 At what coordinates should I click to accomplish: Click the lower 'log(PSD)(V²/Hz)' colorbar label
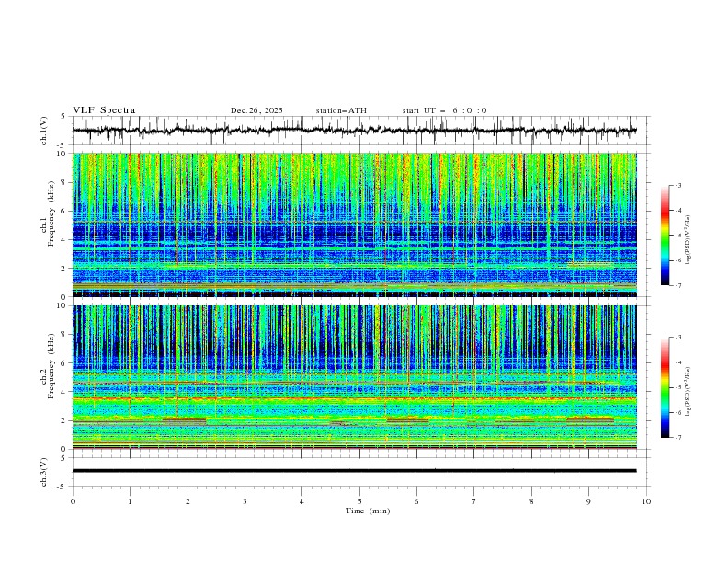688,392
